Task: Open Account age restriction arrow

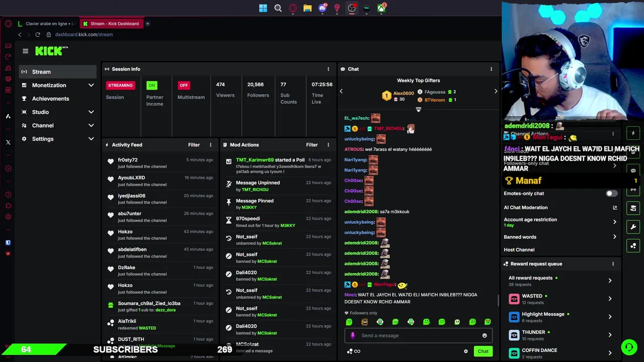Action: pyautogui.click(x=614, y=222)
